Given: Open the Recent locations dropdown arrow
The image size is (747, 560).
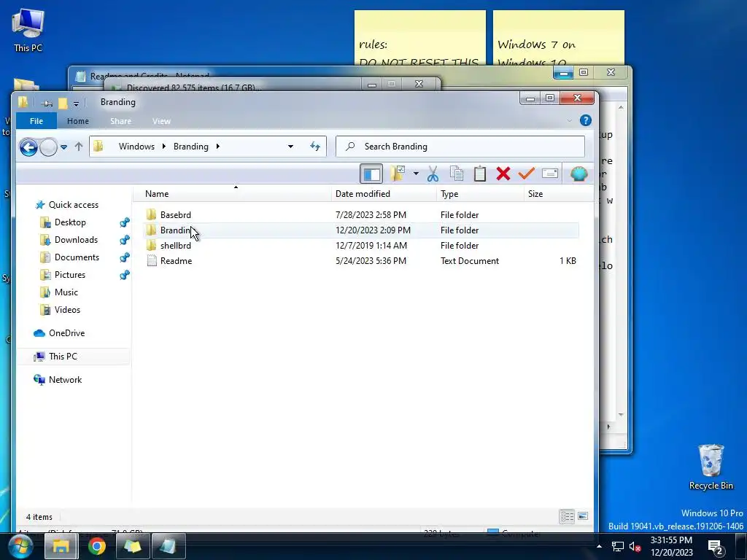Looking at the screenshot, I should pyautogui.click(x=64, y=147).
